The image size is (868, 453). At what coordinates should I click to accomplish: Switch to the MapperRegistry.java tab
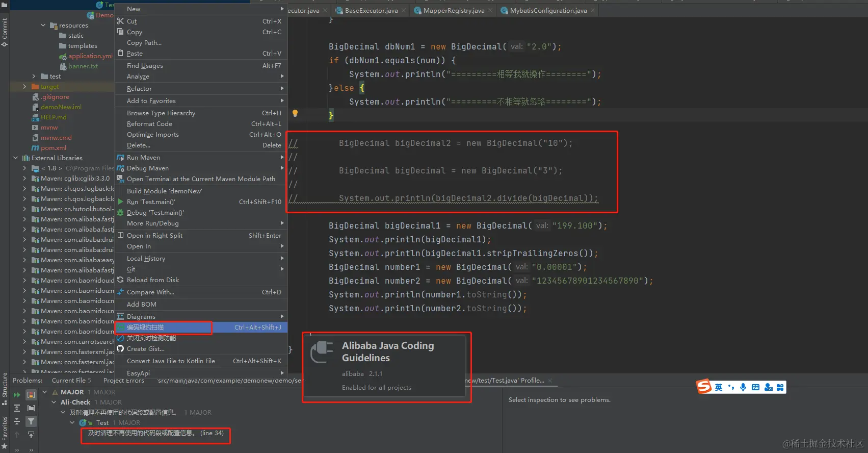(454, 10)
